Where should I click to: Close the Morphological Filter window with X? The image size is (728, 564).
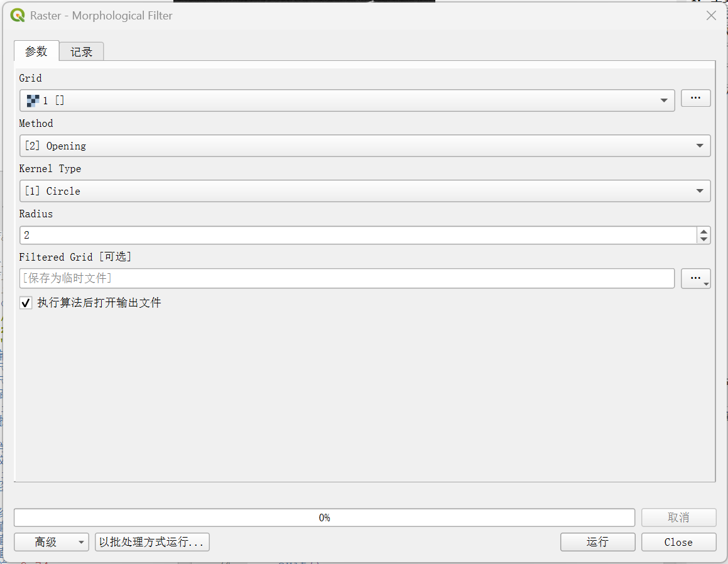711,16
